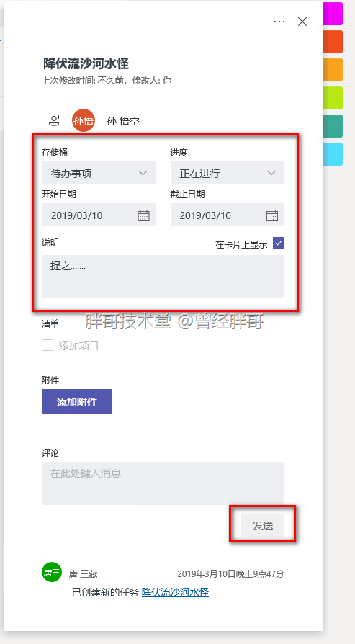This screenshot has width=355, height=644.
Task: Click the assignee name 孙 悟空
Action: (x=122, y=121)
